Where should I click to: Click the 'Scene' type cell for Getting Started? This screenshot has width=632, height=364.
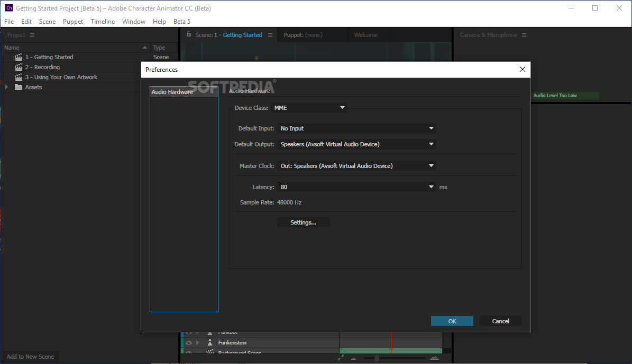[161, 57]
